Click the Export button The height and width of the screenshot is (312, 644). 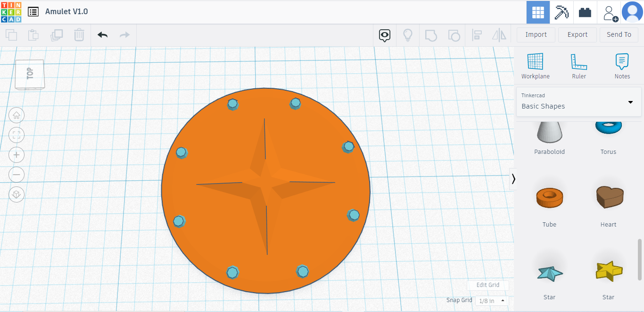coord(578,34)
